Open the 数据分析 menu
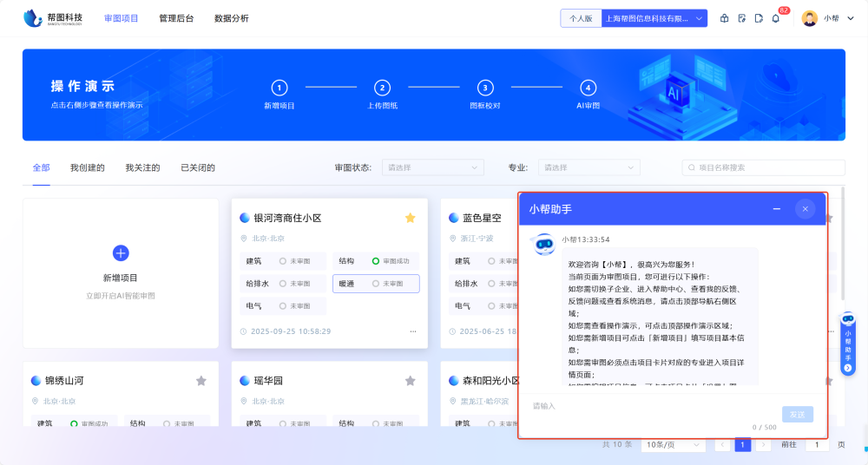Image resolution: width=868 pixels, height=465 pixels. pos(231,18)
